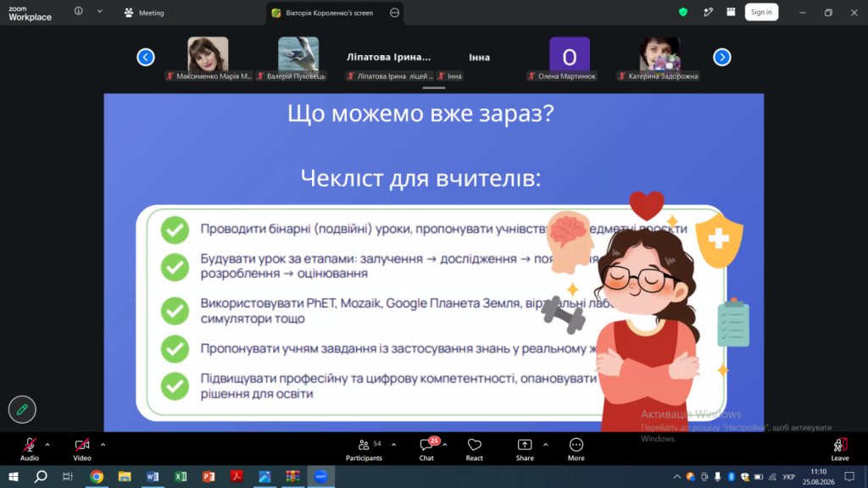Open the annotate pen icon in title bar

click(708, 12)
